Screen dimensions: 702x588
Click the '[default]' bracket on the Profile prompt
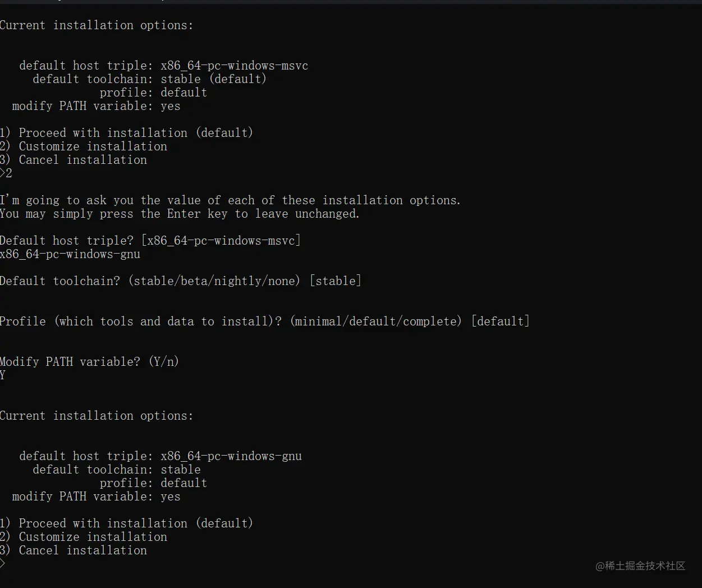click(x=501, y=321)
